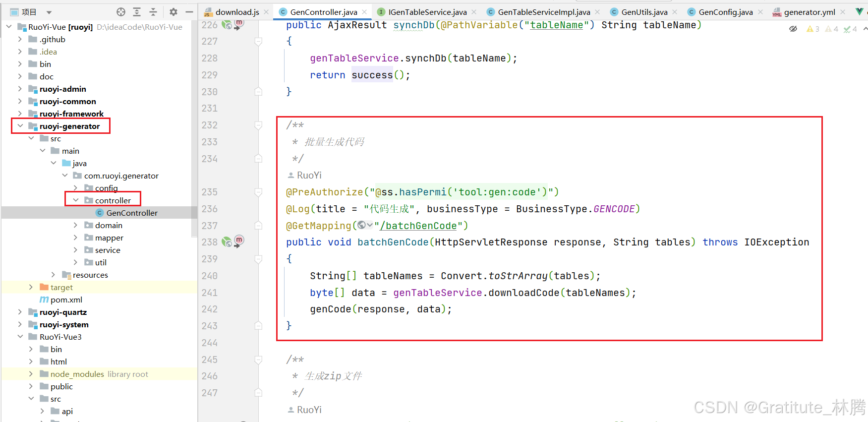This screenshot has width=868, height=422.
Task: Switch to the download.js tab
Action: click(237, 12)
